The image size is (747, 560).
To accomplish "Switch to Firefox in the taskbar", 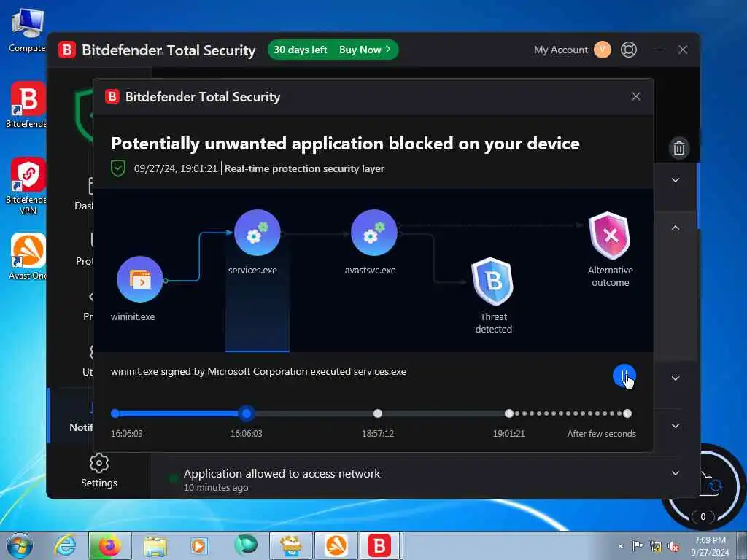I will coord(110,545).
